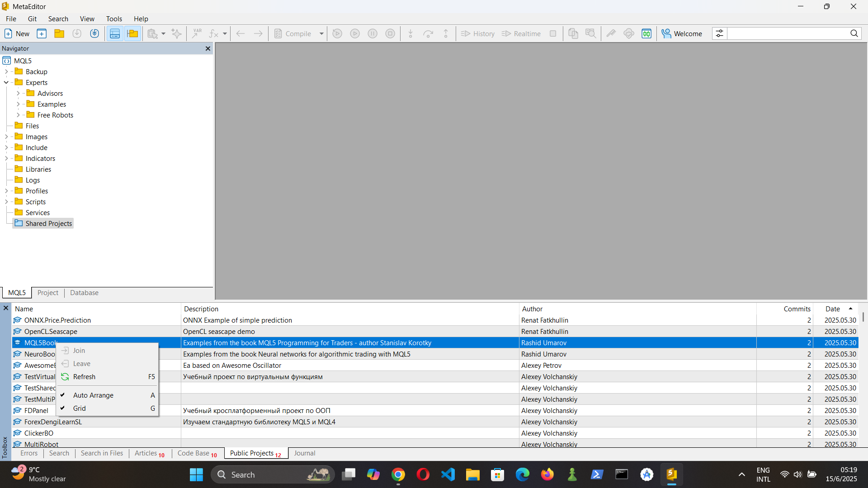
Task: Collapse the Experts folder
Action: (6, 82)
